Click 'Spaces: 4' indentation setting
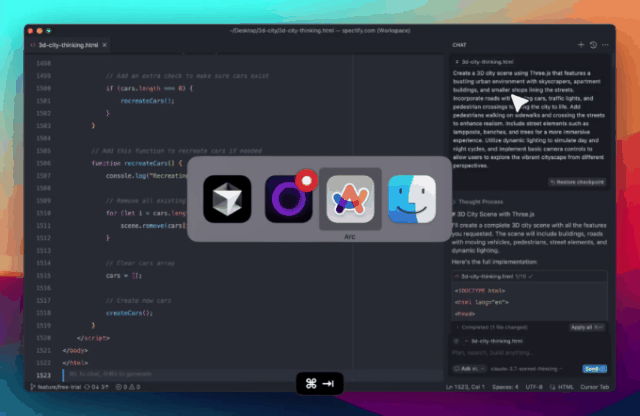The width and height of the screenshot is (640, 416). pyautogui.click(x=505, y=387)
